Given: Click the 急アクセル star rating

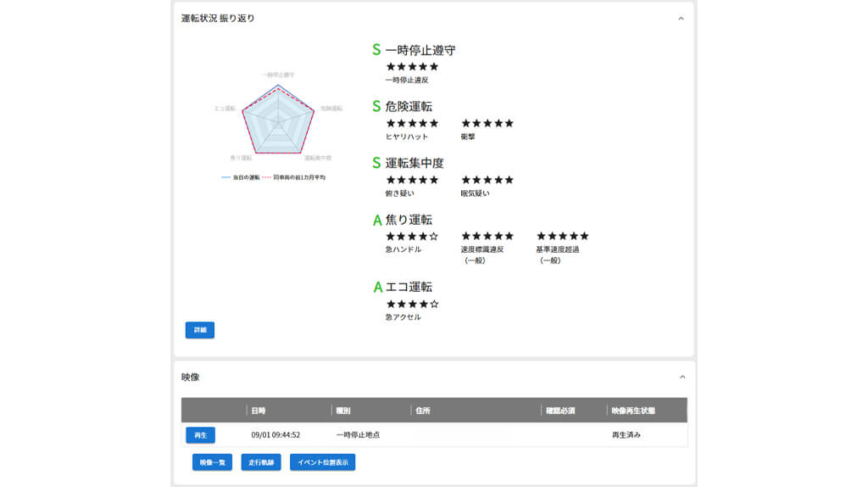Looking at the screenshot, I should (413, 305).
